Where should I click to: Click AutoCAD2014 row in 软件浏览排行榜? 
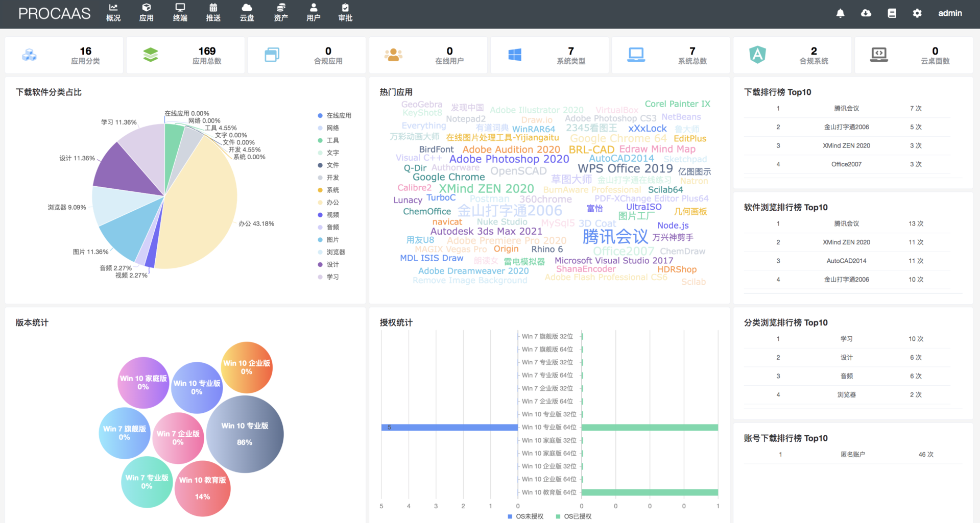click(x=848, y=261)
